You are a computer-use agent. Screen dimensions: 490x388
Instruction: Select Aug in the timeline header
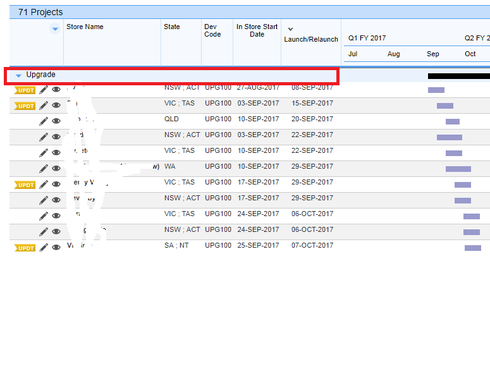coord(393,54)
